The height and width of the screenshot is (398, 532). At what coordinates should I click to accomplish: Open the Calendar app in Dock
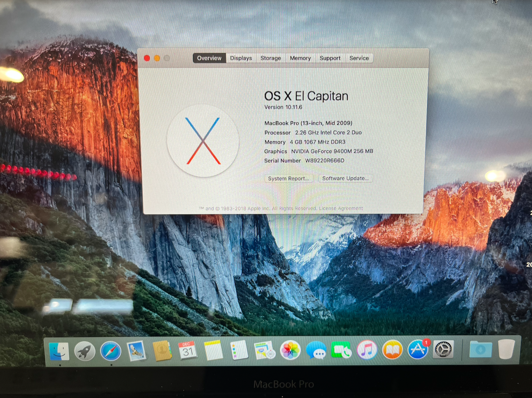click(x=188, y=350)
